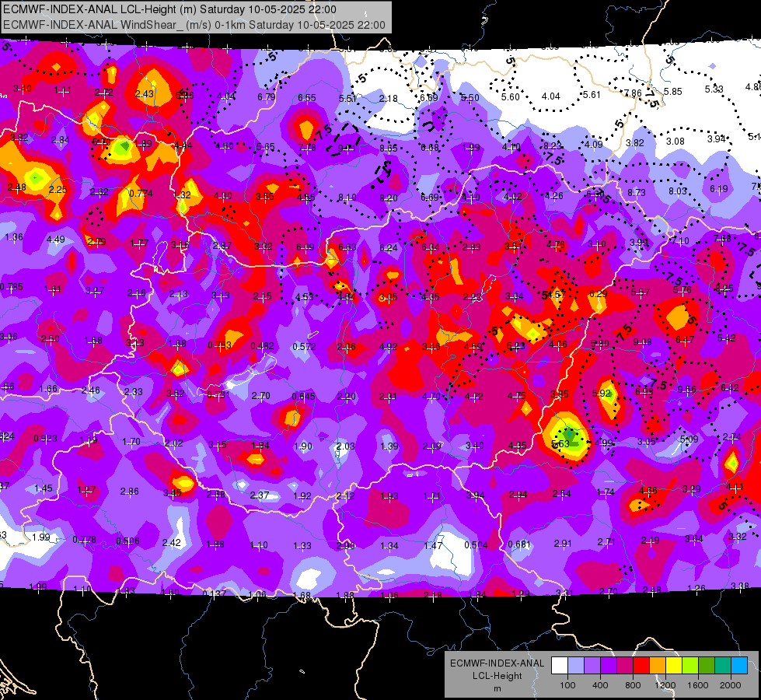Click the wind shear value 8.03
The height and width of the screenshot is (700, 761).
678,191
